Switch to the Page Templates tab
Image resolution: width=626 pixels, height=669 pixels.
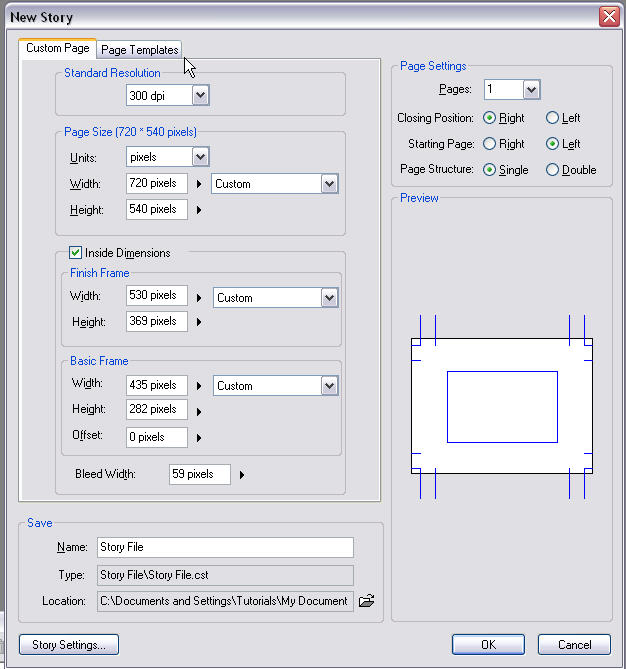[140, 50]
